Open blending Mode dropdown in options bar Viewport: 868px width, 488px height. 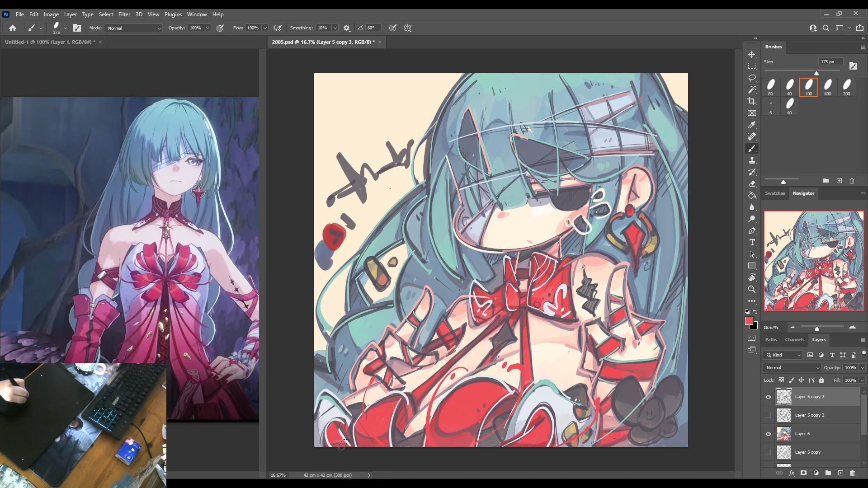tap(133, 28)
